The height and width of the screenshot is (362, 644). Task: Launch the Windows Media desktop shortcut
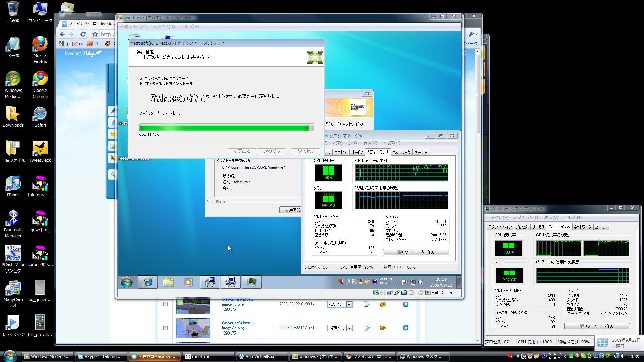pyautogui.click(x=13, y=85)
